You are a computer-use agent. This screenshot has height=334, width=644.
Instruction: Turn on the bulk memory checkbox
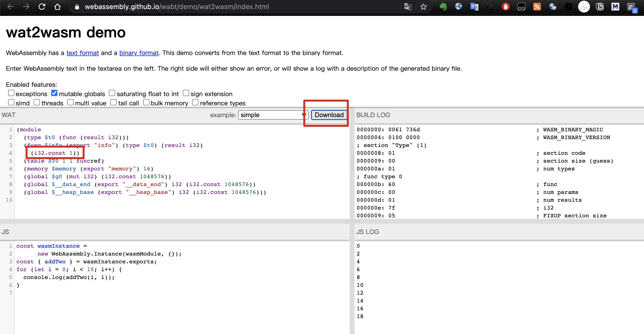(x=146, y=102)
